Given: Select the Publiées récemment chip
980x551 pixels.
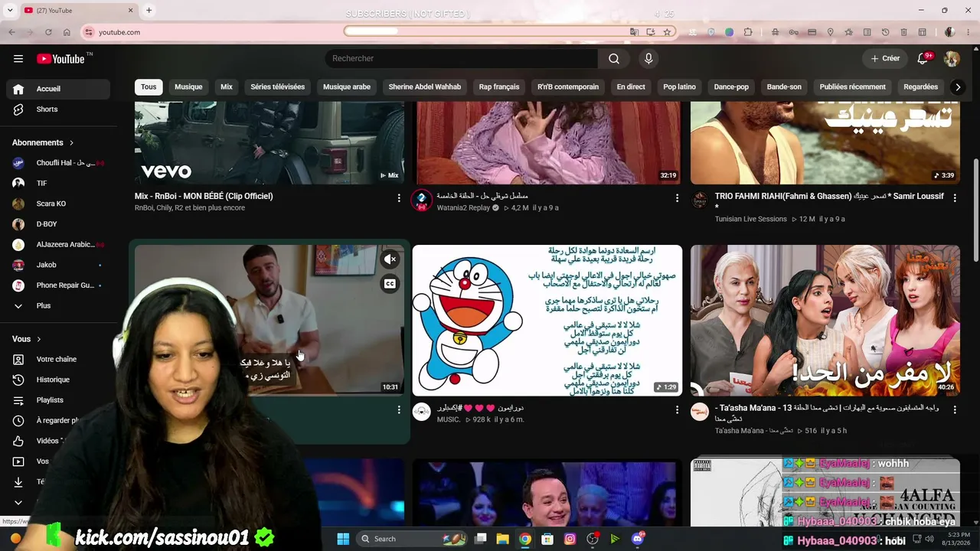Looking at the screenshot, I should click(852, 87).
